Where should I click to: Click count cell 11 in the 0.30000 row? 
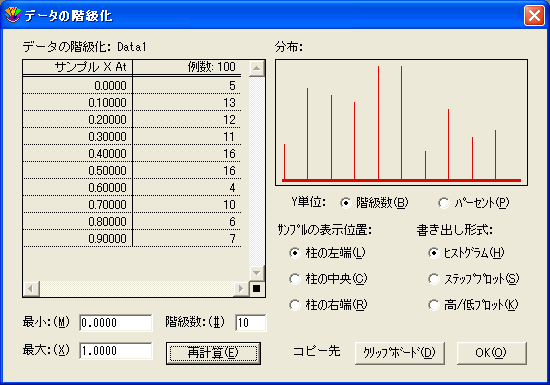click(x=187, y=136)
